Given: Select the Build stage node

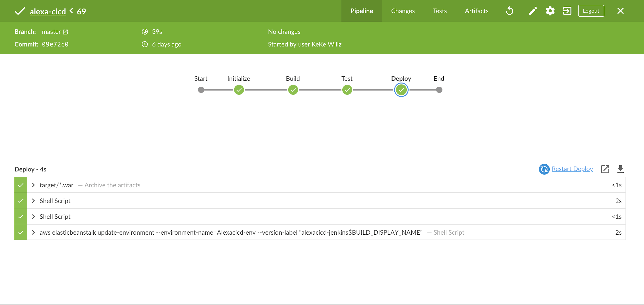Looking at the screenshot, I should coord(293,90).
